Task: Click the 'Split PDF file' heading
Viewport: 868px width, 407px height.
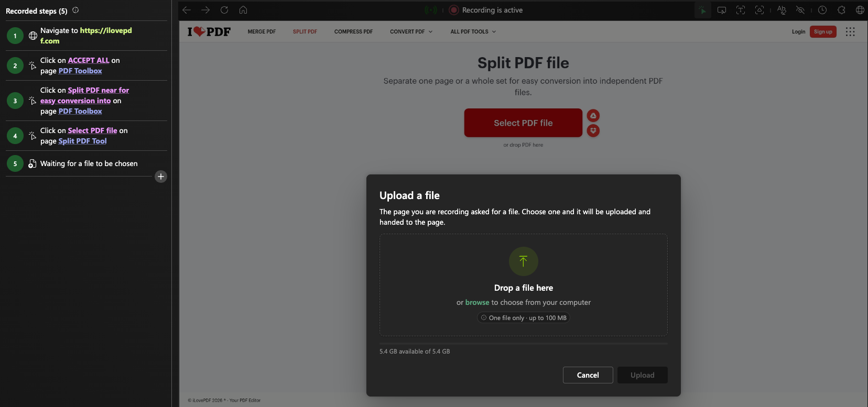Action: (x=523, y=63)
